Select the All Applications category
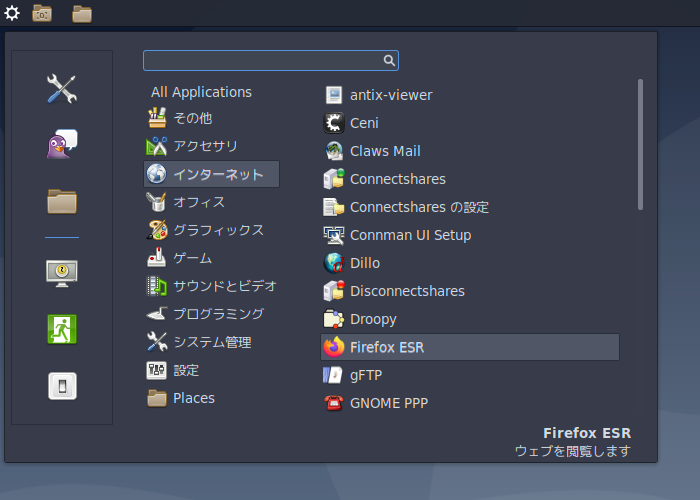 pyautogui.click(x=201, y=92)
